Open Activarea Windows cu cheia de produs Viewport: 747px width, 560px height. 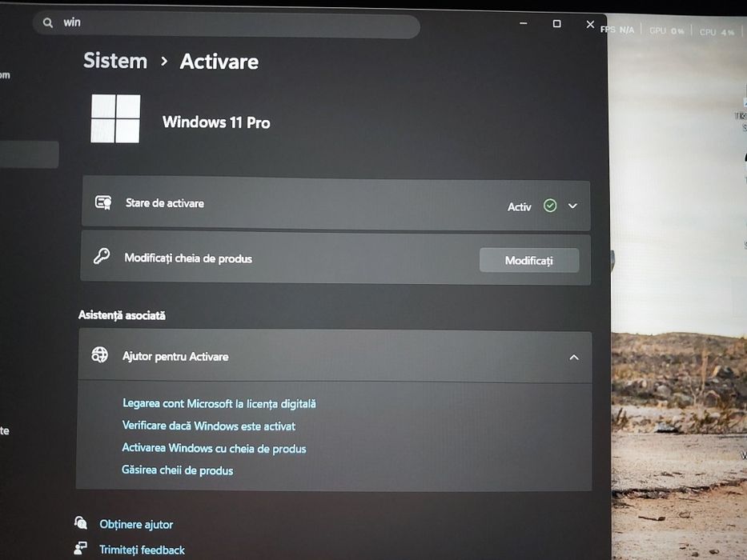tap(214, 448)
